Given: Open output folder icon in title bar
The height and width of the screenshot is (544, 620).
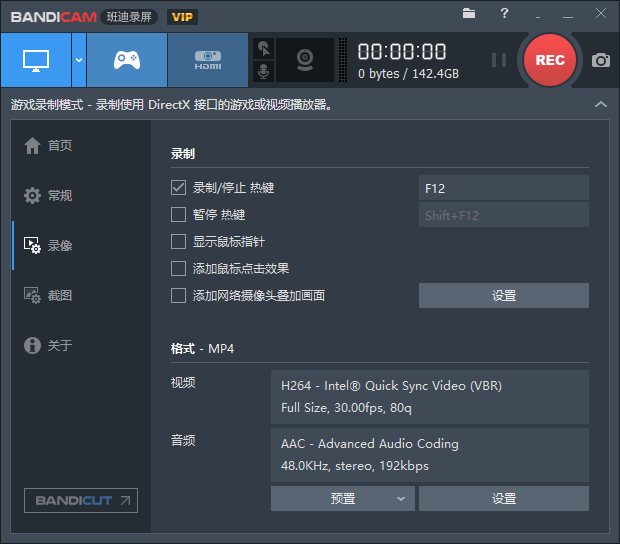Looking at the screenshot, I should point(469,13).
